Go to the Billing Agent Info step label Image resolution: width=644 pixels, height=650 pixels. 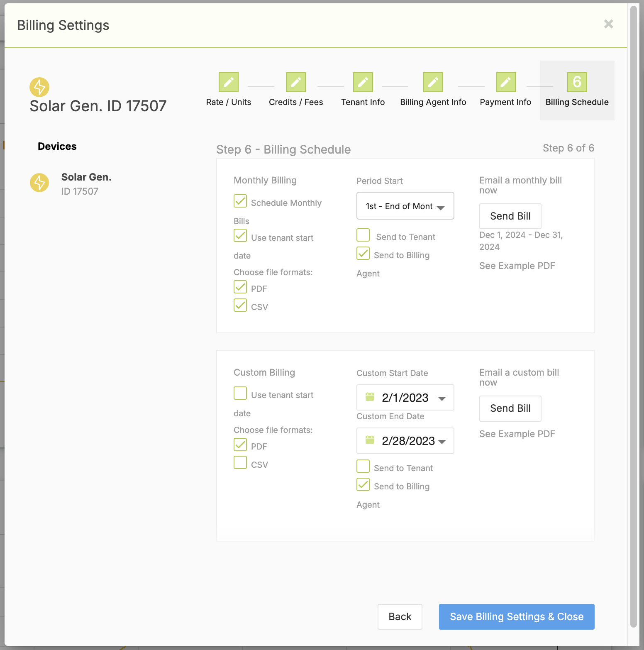[x=433, y=102]
